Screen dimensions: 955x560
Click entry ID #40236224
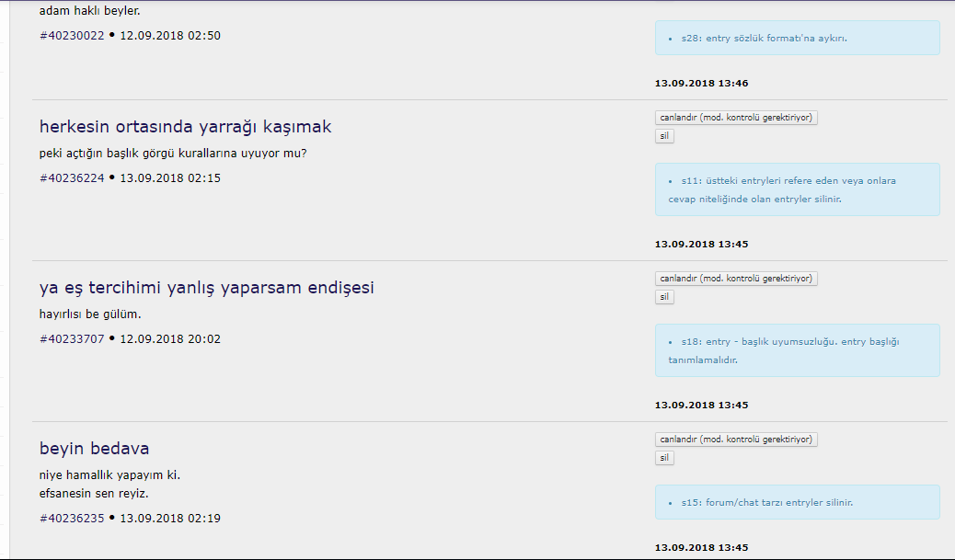(x=72, y=178)
